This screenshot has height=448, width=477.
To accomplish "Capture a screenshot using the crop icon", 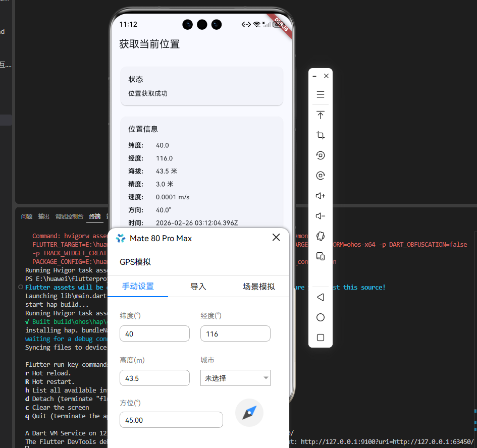I will coord(320,135).
